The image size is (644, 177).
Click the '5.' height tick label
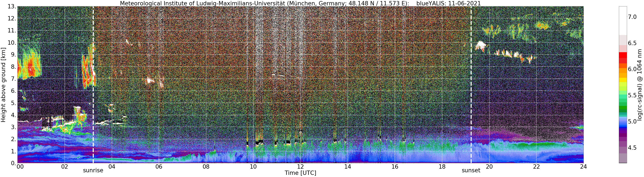click(x=14, y=103)
